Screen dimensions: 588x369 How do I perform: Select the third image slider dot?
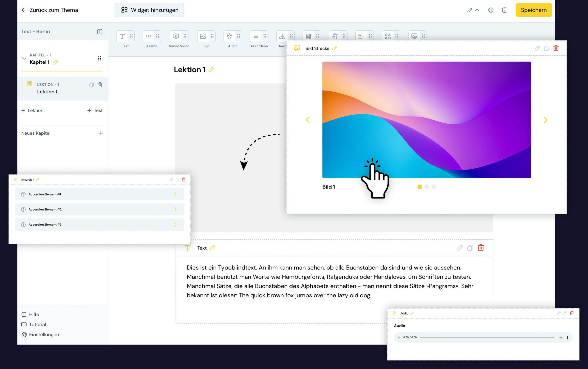tap(434, 187)
